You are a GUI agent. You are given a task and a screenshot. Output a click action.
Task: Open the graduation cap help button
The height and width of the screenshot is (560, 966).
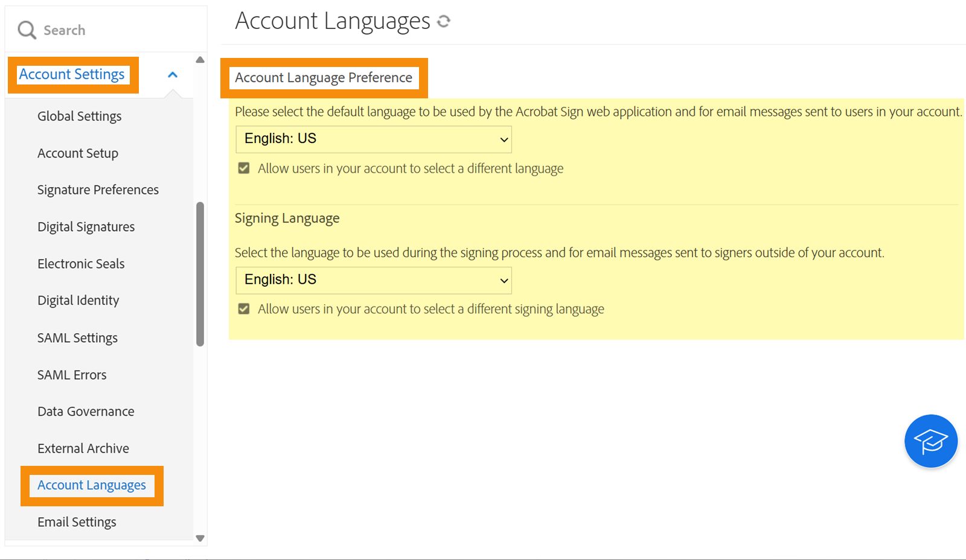click(x=930, y=441)
